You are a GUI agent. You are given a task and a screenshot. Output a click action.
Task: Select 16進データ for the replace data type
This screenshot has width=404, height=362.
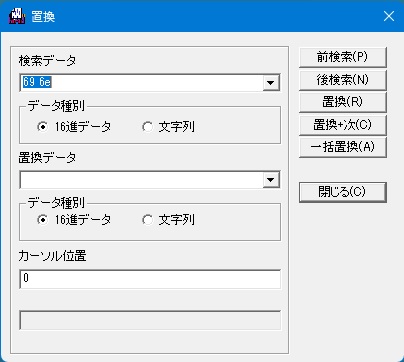click(43, 220)
